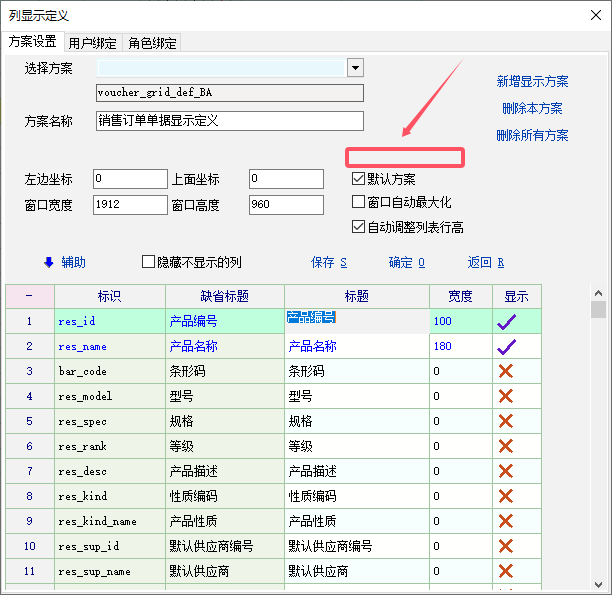Click the red X for res_sup_id row
The image size is (612, 595).
(x=506, y=546)
